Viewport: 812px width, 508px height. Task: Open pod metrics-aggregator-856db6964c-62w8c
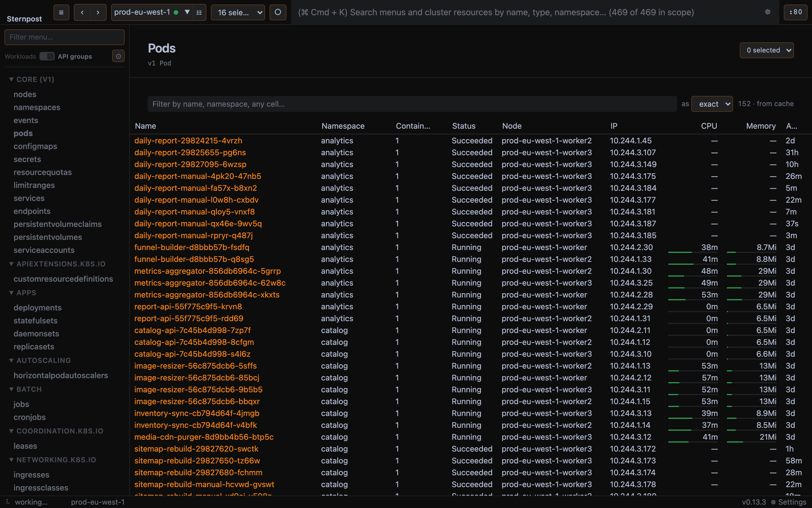210,283
